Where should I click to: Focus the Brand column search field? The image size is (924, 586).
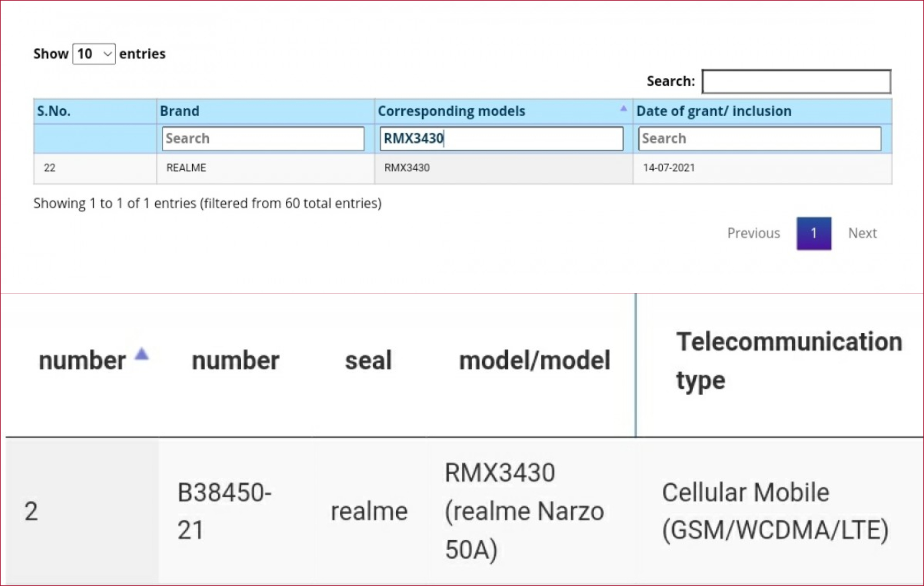tap(263, 138)
